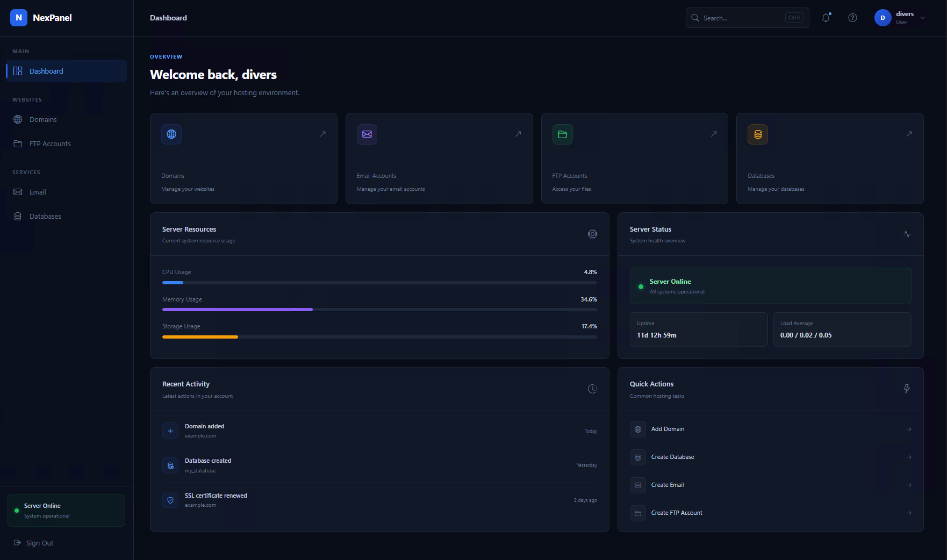Open arrow on Databases overview card
This screenshot has height=560, width=947.
pyautogui.click(x=909, y=134)
